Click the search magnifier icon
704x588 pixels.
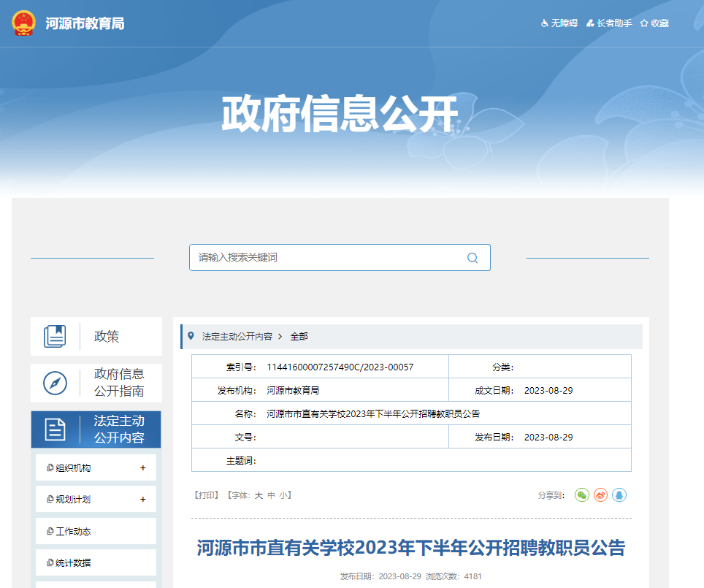pos(472,258)
